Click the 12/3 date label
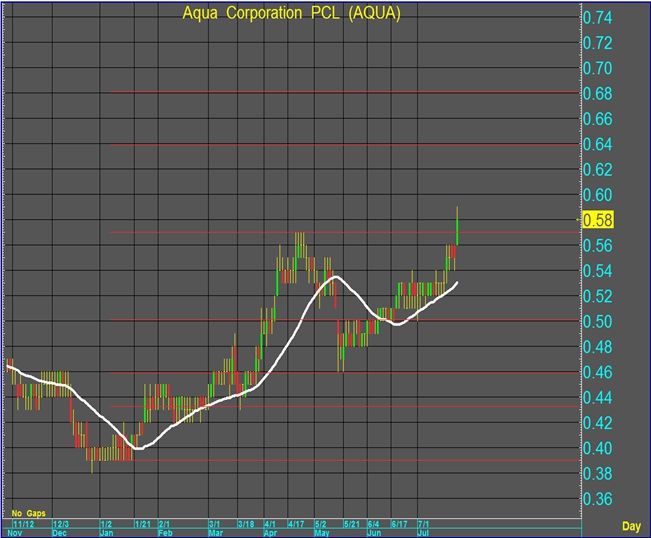The image size is (651, 538). (x=61, y=524)
